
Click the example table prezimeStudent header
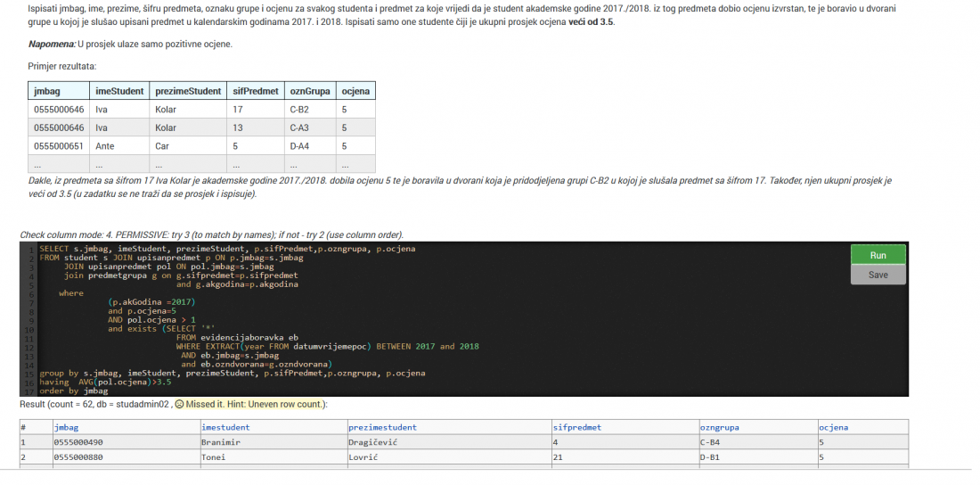point(188,91)
